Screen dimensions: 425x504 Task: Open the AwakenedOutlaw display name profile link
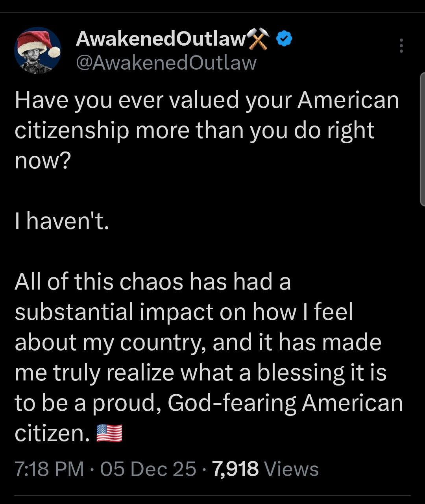point(161,39)
